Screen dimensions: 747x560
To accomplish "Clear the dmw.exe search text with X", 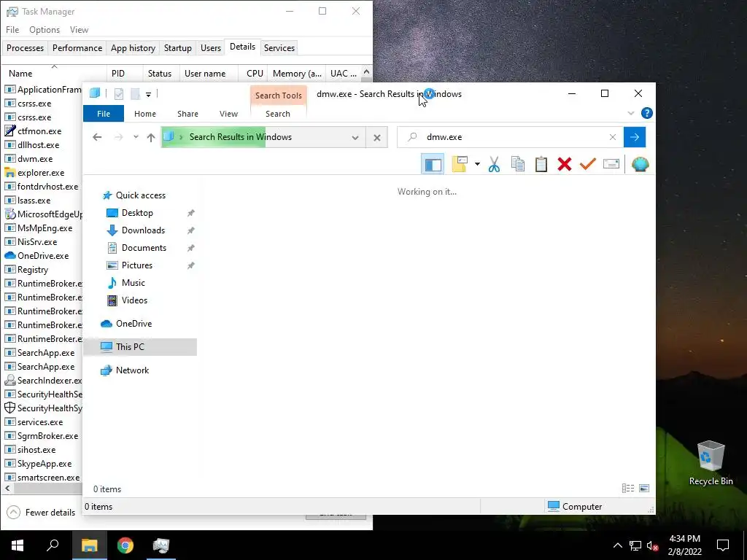I will tap(613, 137).
